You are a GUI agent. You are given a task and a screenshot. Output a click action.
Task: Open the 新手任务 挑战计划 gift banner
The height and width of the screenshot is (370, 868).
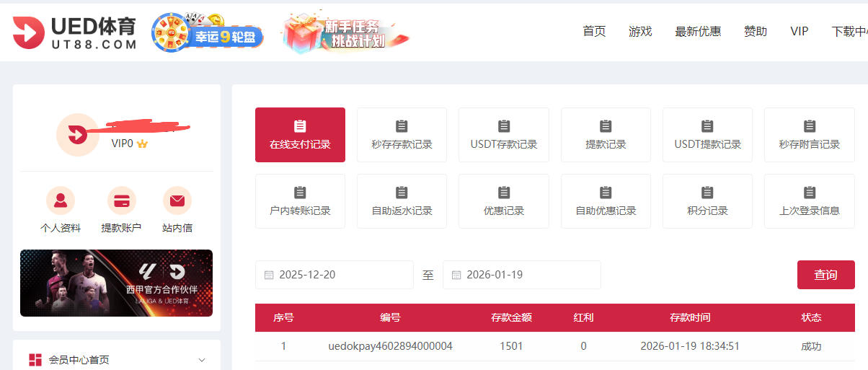coord(346,33)
